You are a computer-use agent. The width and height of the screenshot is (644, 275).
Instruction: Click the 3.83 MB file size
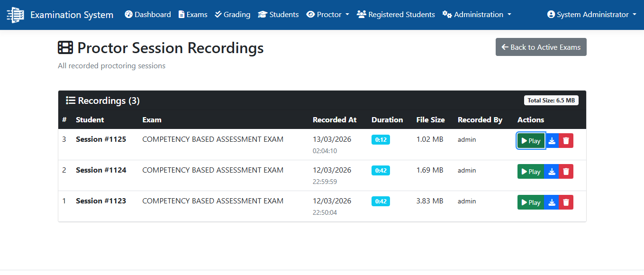point(430,201)
